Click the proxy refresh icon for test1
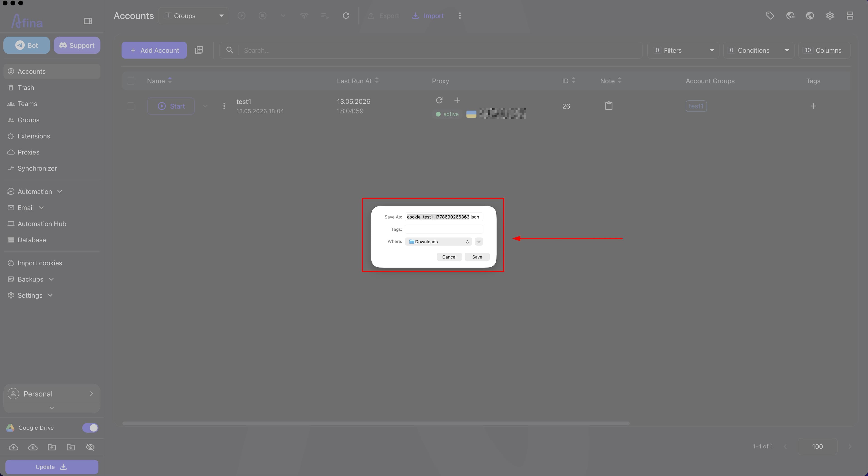This screenshot has height=476, width=868. (439, 100)
